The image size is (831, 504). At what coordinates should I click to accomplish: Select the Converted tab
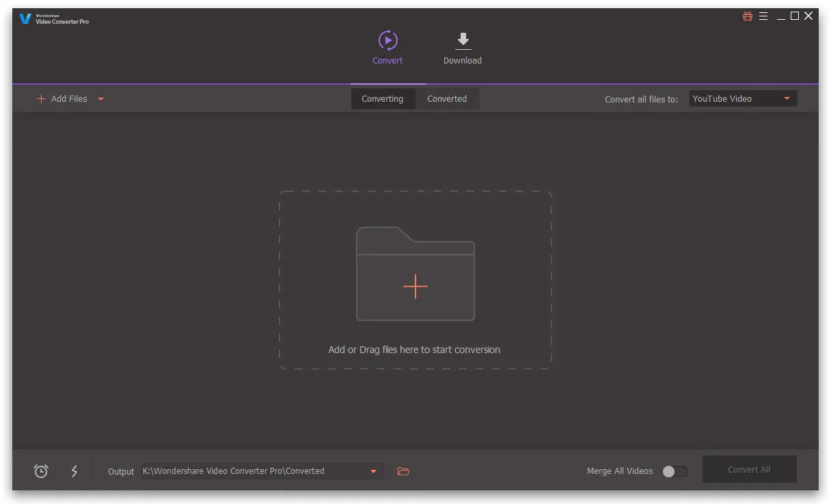[x=447, y=99]
